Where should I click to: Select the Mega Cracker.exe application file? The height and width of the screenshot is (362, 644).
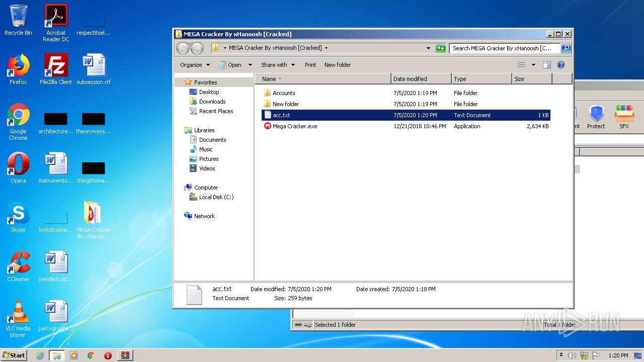point(295,126)
